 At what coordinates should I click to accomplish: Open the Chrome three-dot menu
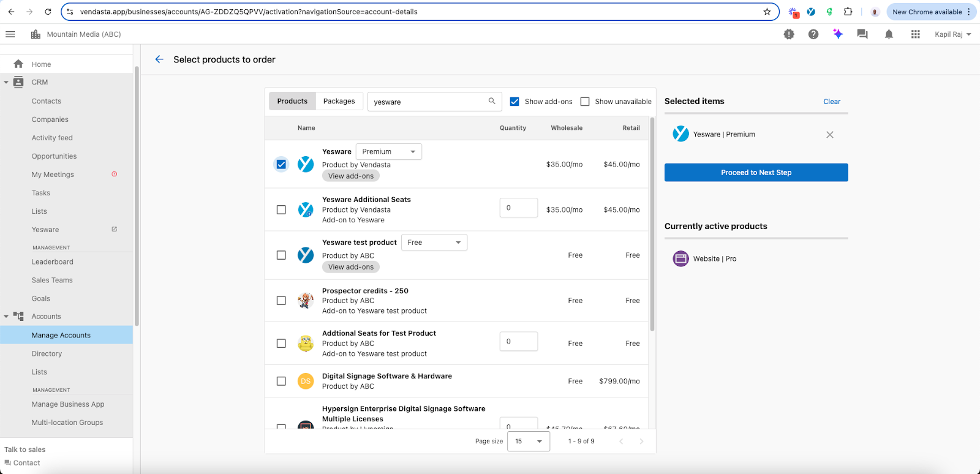[969, 12]
